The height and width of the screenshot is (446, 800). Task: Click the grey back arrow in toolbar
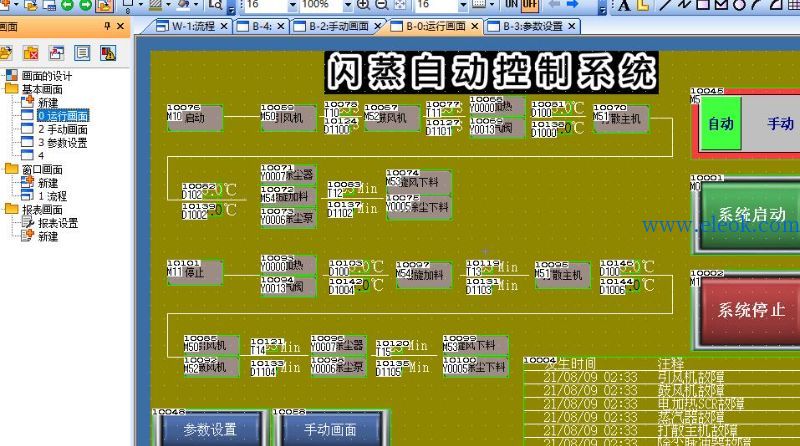coord(554,4)
